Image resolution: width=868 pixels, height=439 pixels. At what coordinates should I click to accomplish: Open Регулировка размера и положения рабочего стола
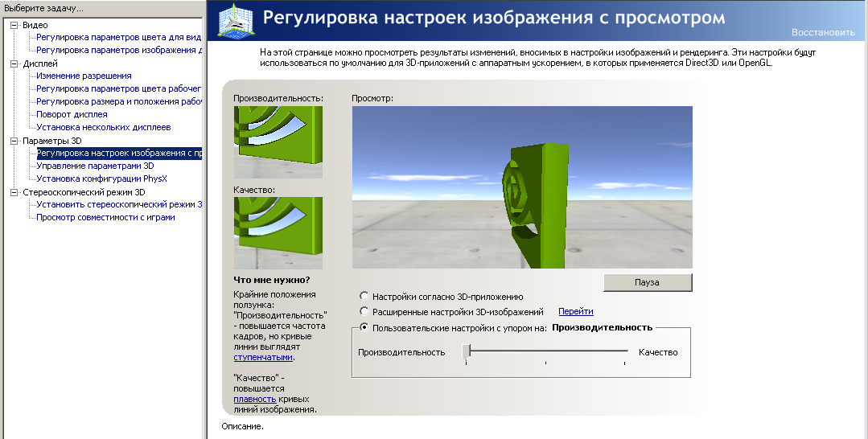pos(118,101)
